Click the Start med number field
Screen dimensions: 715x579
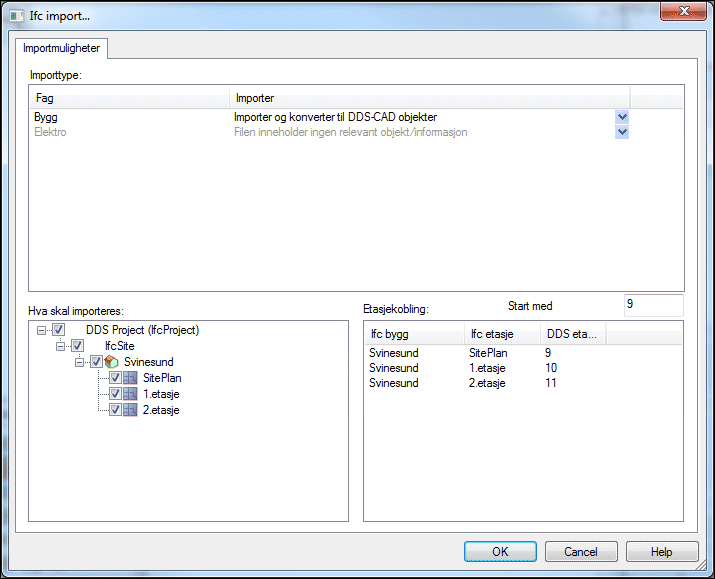[652, 305]
